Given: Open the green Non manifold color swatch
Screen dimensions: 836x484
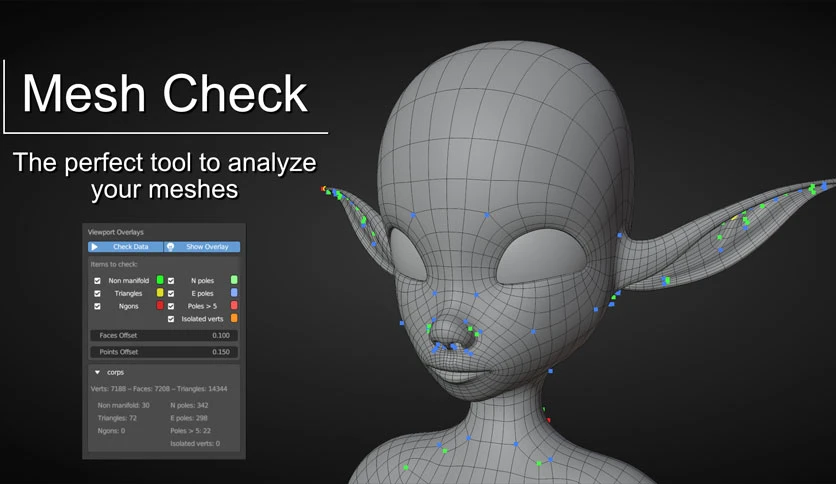Looking at the screenshot, I should 160,280.
